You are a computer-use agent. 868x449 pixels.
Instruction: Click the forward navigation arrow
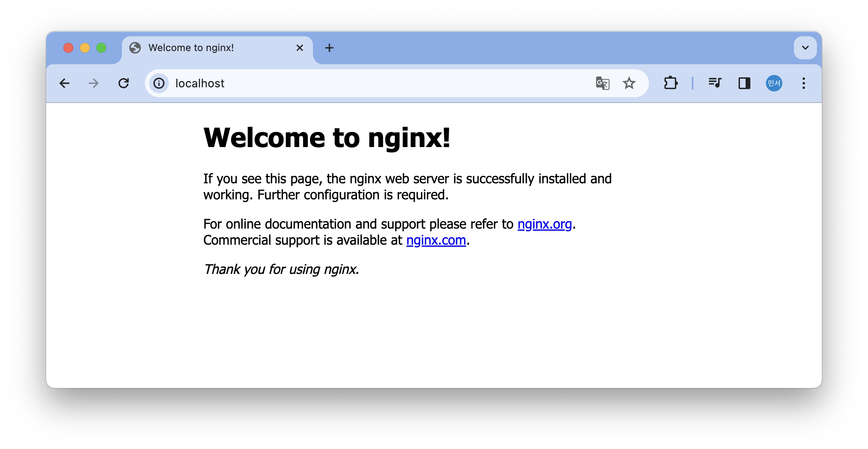click(94, 83)
